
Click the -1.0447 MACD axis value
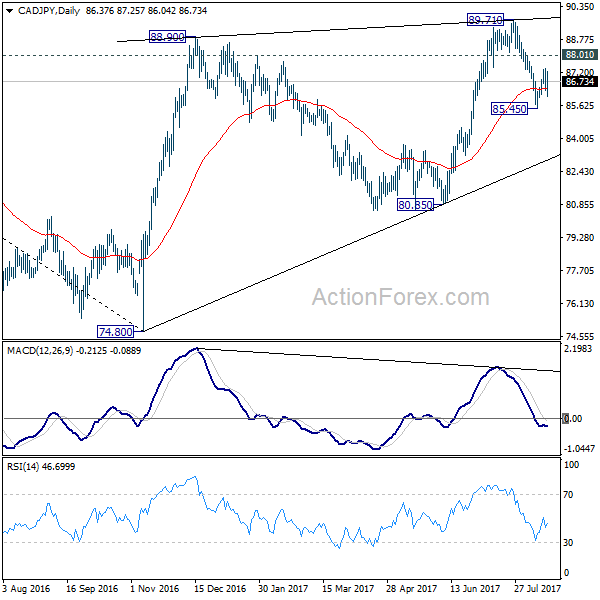tap(579, 448)
